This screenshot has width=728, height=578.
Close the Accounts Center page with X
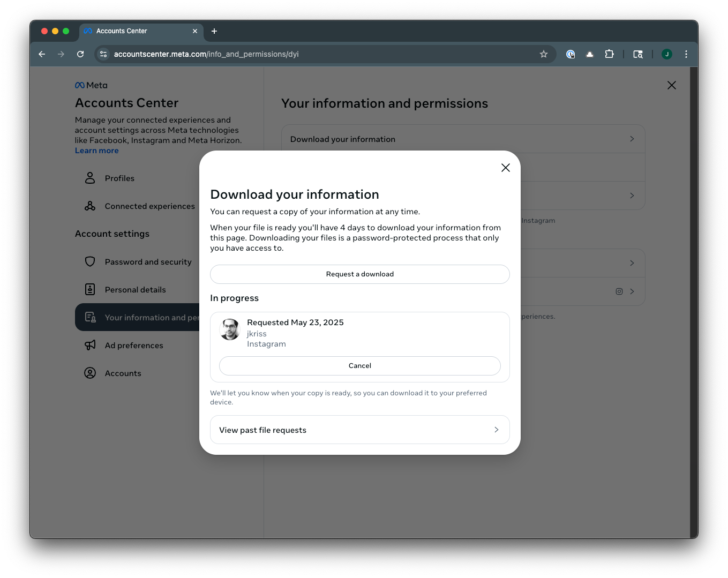[x=672, y=85]
